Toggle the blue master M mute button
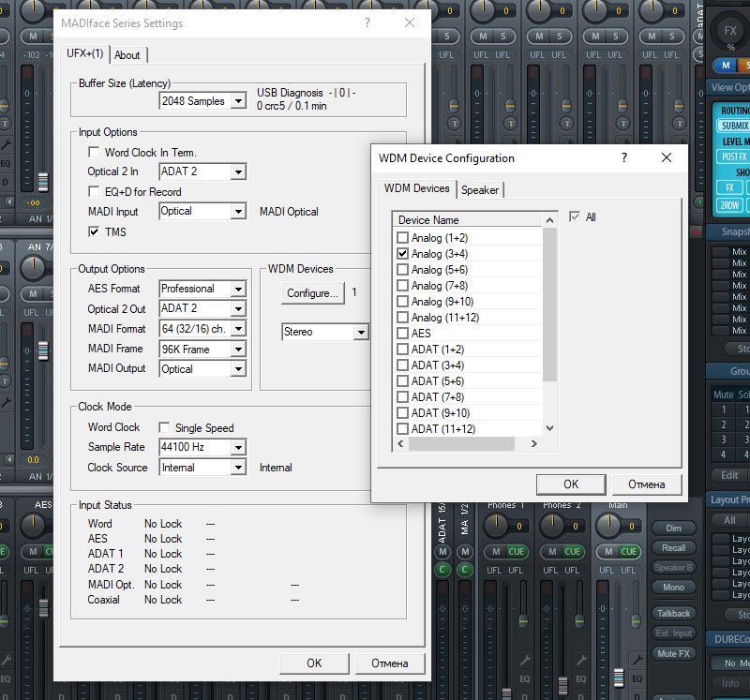Image resolution: width=750 pixels, height=700 pixels. (x=726, y=65)
